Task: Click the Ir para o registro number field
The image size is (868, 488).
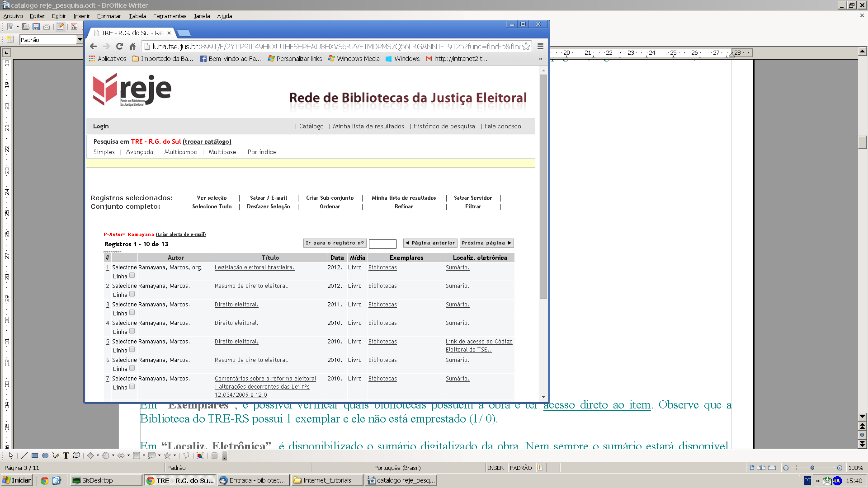Action: pyautogui.click(x=382, y=244)
